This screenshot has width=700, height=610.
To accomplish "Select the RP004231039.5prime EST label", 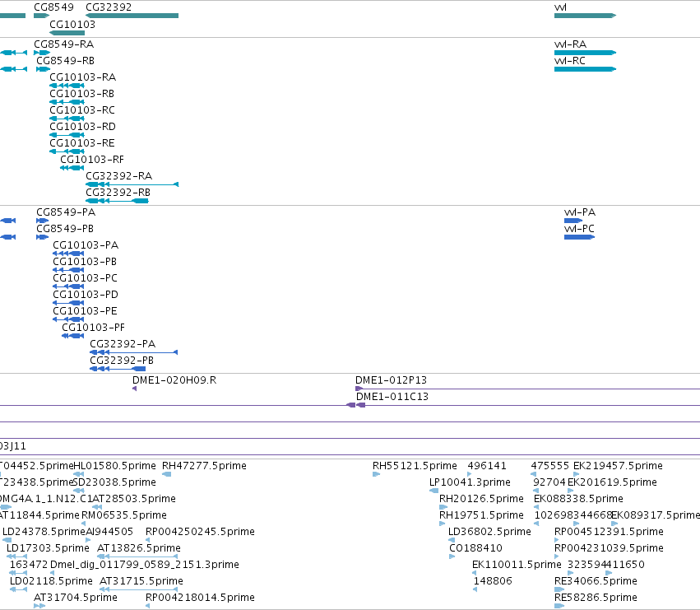I will click(609, 548).
